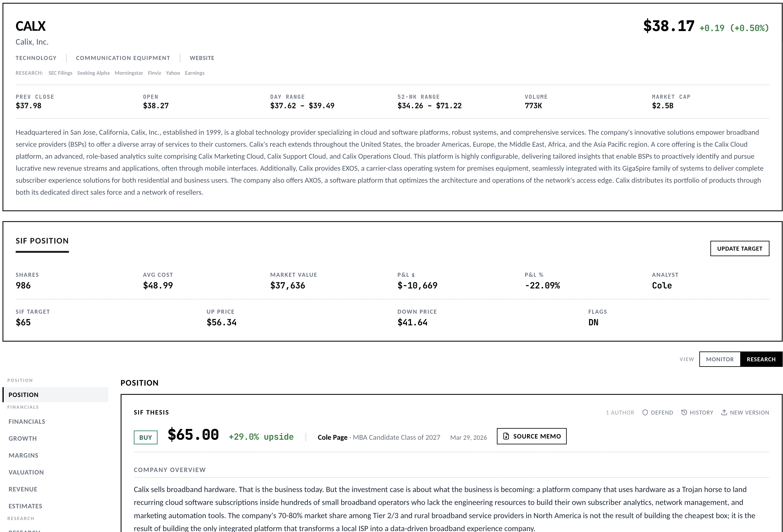
Task: Click author name Cole Page
Action: pyautogui.click(x=333, y=437)
